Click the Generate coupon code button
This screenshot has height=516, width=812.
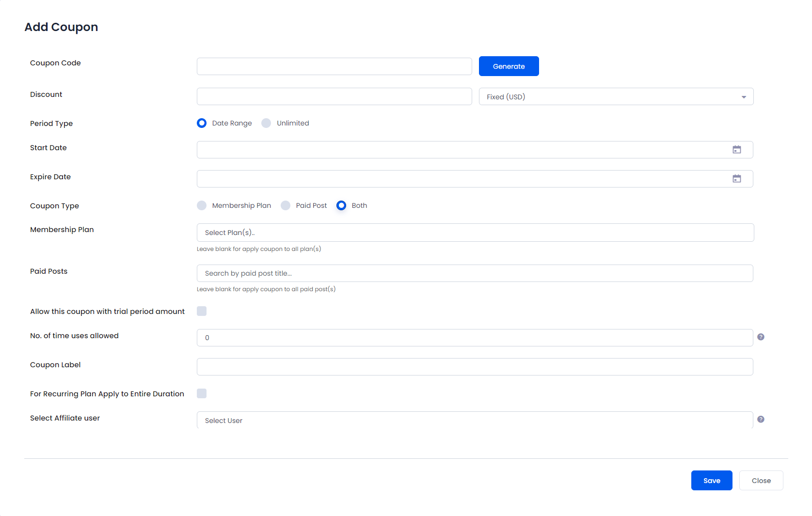point(509,66)
